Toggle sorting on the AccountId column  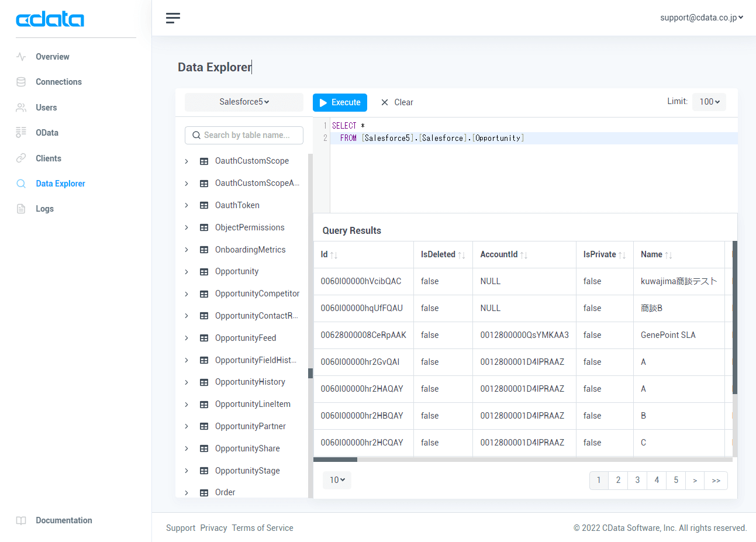tap(525, 254)
